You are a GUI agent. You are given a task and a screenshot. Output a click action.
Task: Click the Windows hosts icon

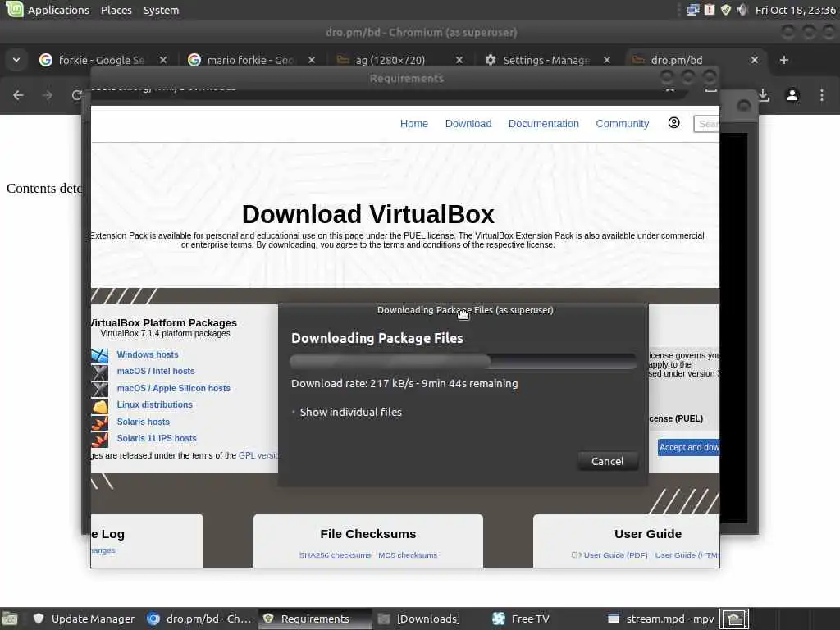coord(99,355)
